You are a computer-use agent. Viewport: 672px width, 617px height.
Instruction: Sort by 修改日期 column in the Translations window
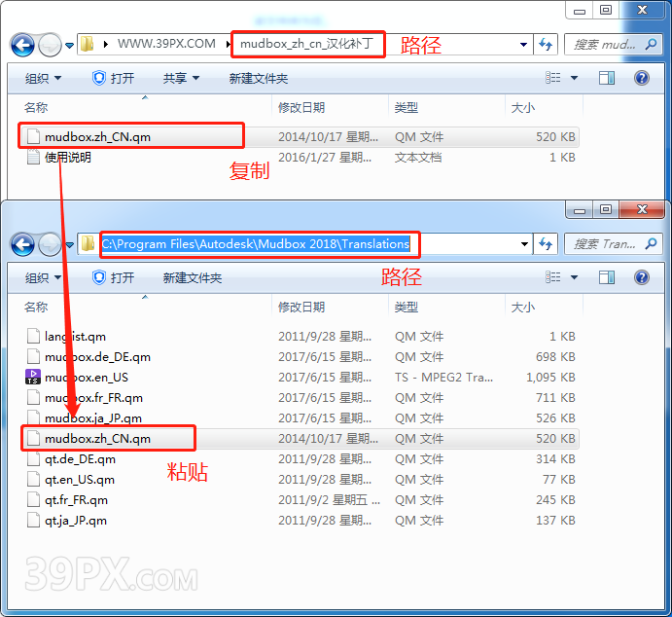click(x=301, y=308)
